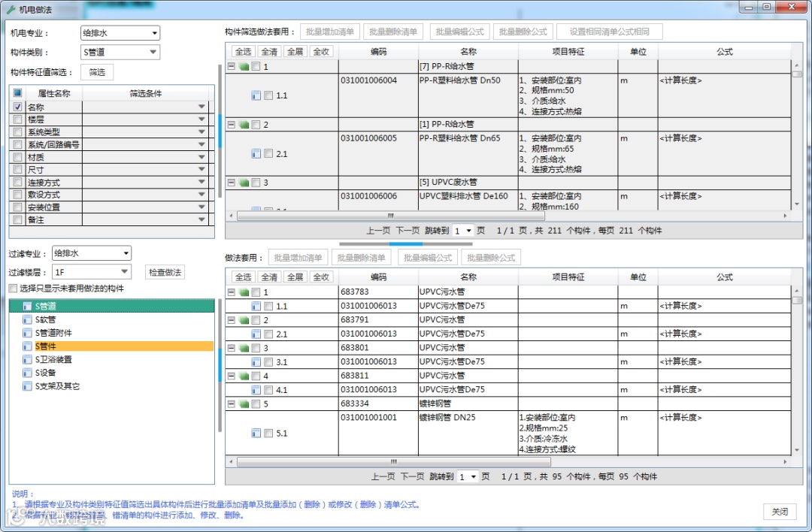Click the S管道 tree item icon
The image size is (812, 532).
point(27,306)
